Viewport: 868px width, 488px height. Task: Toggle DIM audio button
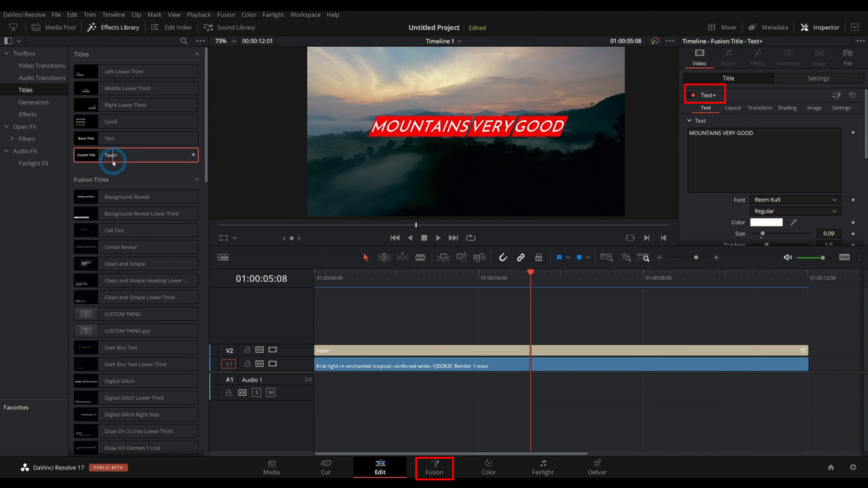(x=844, y=257)
